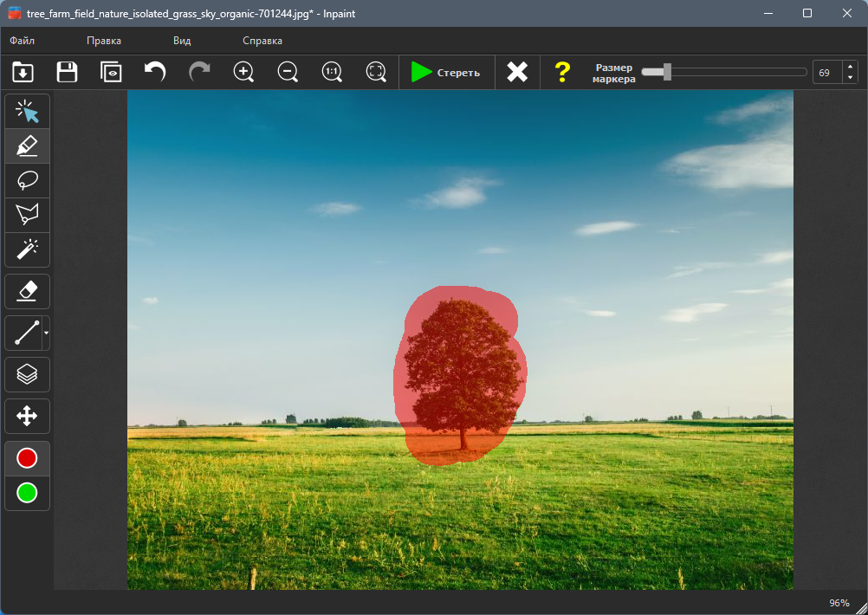Select the Marker tool in sidebar
The height and width of the screenshot is (615, 868).
coord(27,146)
